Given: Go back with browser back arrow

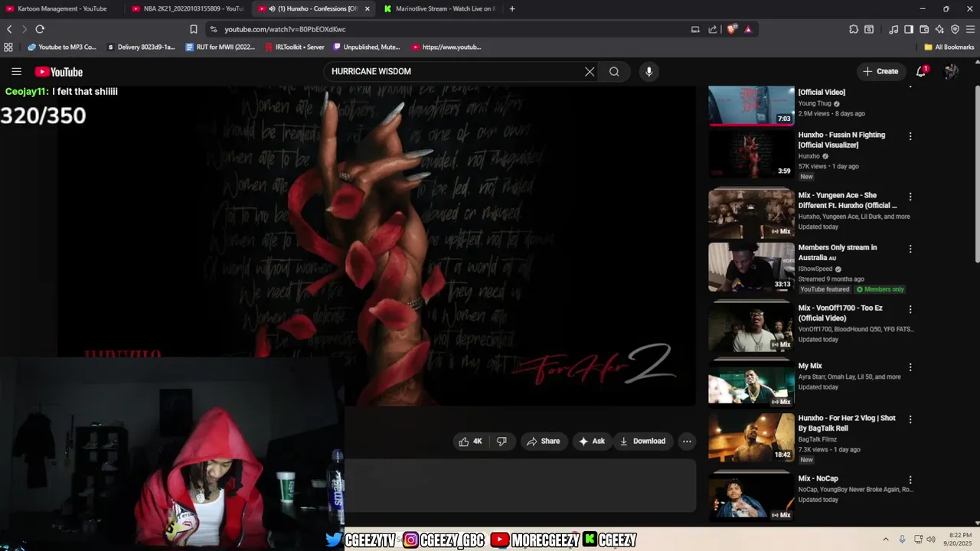Looking at the screenshot, I should (9, 29).
